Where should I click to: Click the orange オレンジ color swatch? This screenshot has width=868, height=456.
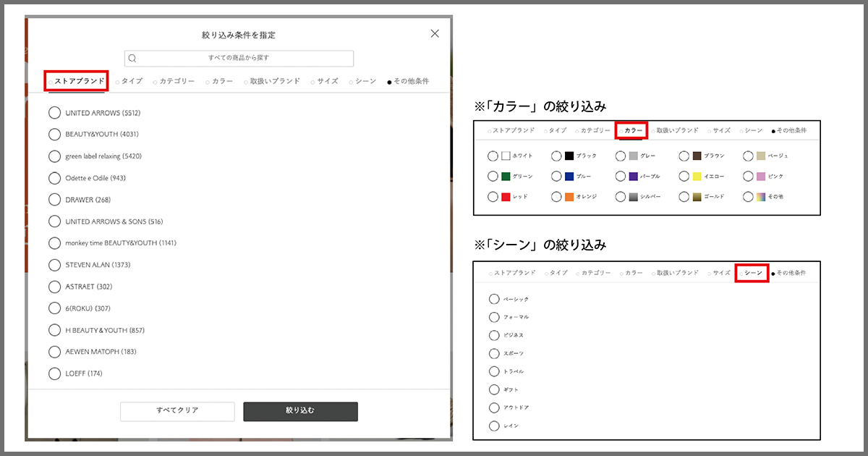coord(569,196)
